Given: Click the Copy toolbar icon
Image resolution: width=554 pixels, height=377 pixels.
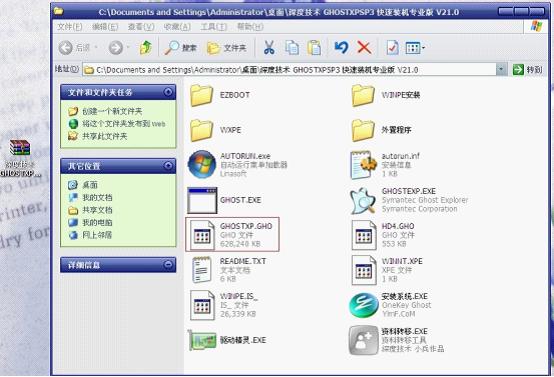Looking at the screenshot, I should point(292,48).
